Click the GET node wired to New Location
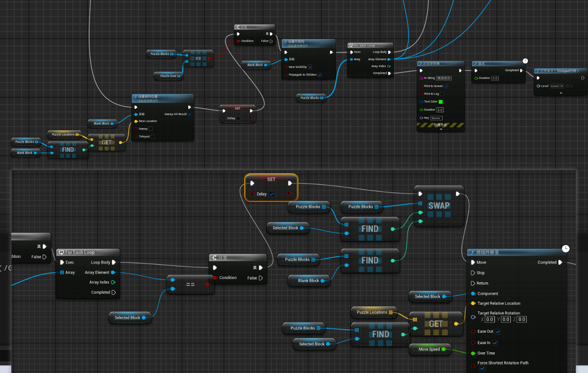This screenshot has width=588, height=373. tap(106, 142)
